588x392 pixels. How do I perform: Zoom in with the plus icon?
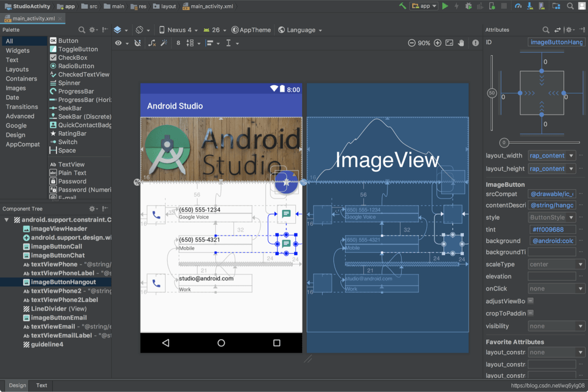tap(437, 43)
